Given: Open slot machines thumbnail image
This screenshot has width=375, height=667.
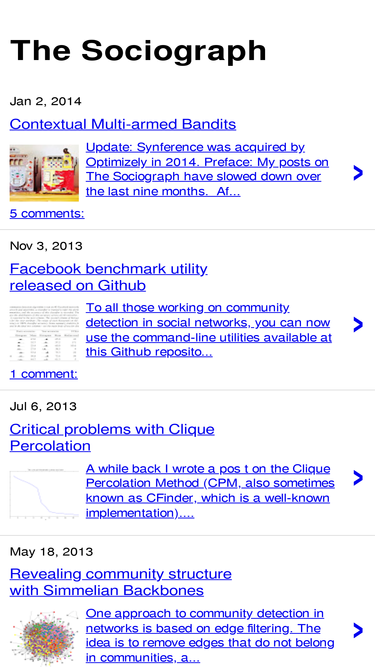Looking at the screenshot, I should (44, 173).
